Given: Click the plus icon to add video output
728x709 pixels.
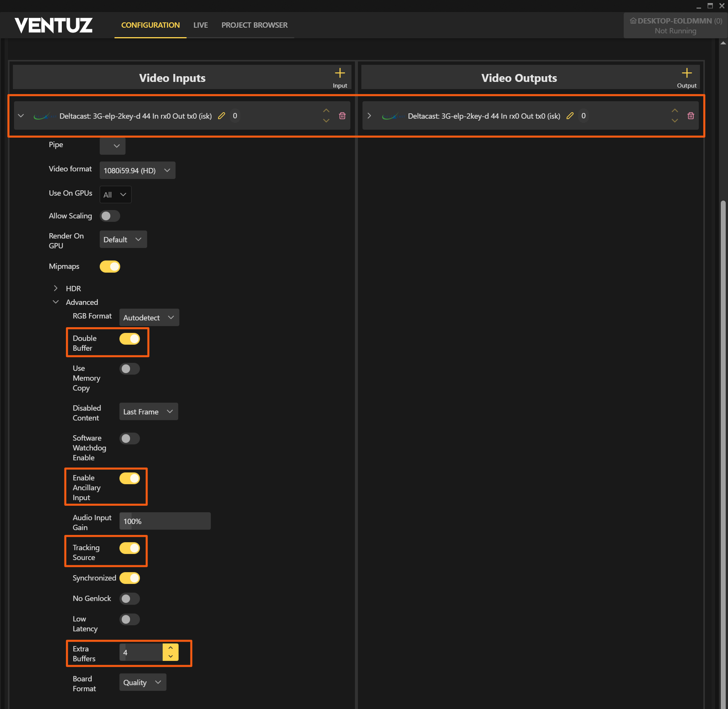Looking at the screenshot, I should coord(686,73).
